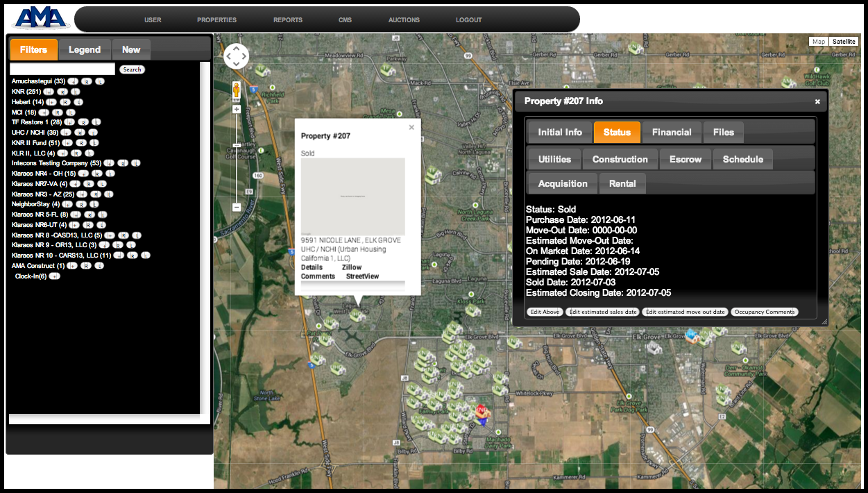
Task: Click the R icon next to KNR (251)
Action: 62,92
